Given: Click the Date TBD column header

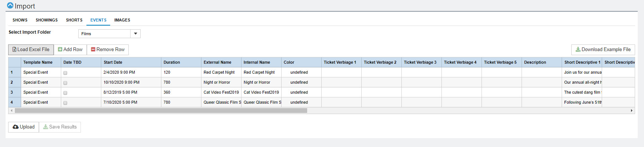Looking at the screenshot, I should pyautogui.click(x=81, y=62).
